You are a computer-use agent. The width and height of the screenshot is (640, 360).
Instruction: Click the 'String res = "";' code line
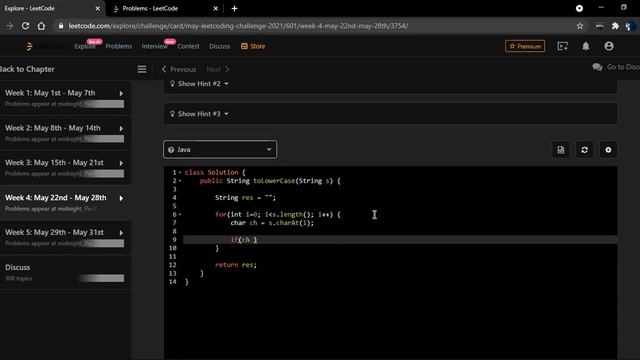(245, 198)
